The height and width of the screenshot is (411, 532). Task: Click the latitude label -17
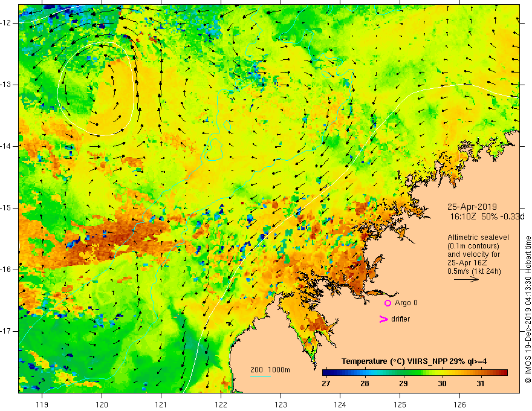pyautogui.click(x=6, y=331)
